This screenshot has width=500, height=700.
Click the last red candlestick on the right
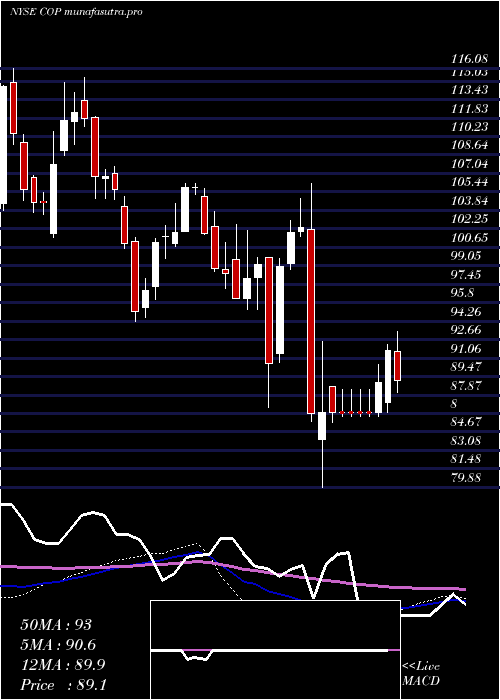click(397, 366)
